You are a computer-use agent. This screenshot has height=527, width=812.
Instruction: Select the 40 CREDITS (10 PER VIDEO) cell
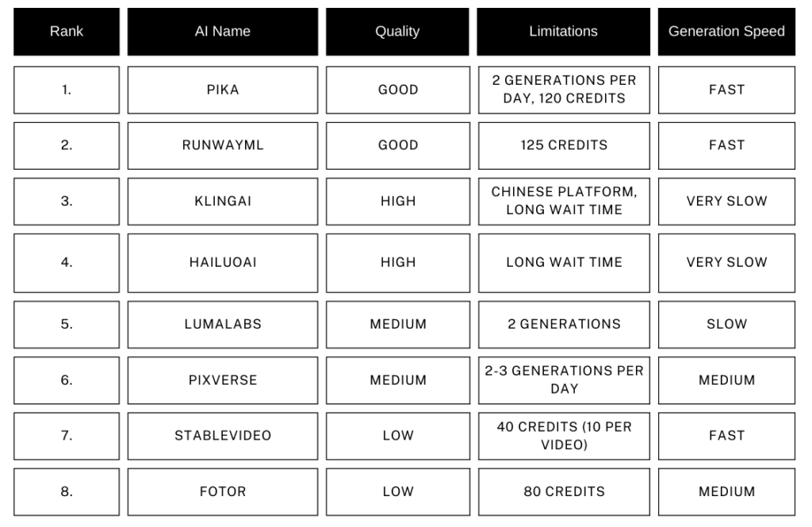click(x=563, y=436)
